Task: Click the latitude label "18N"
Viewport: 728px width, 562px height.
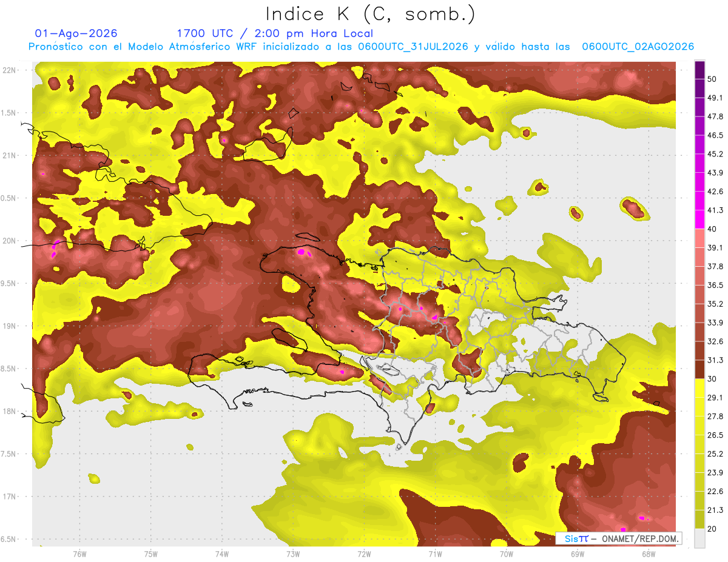Action: 9,411
